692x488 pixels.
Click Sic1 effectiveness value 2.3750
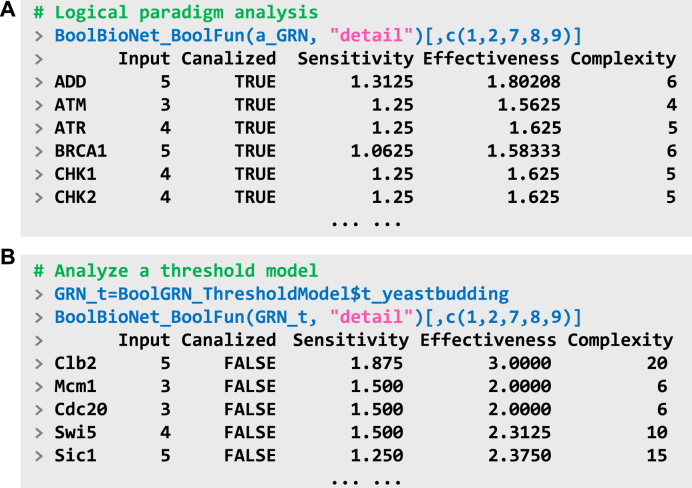point(519,455)
